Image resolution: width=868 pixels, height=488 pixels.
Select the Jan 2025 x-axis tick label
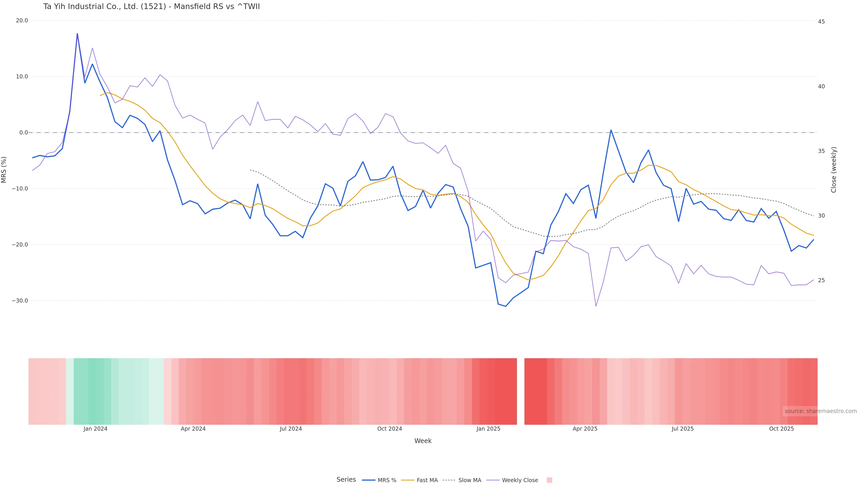488,429
